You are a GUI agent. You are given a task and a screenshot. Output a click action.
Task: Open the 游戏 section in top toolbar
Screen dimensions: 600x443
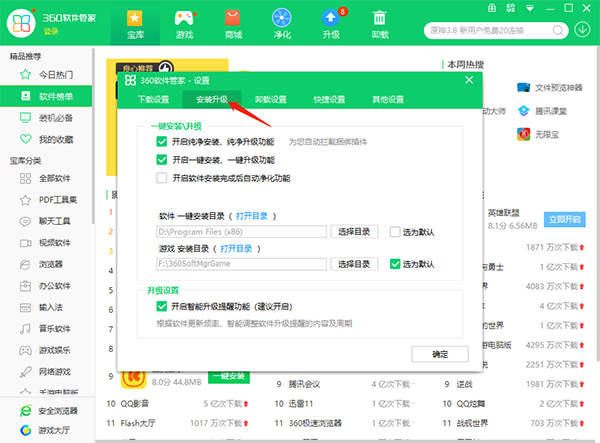click(184, 25)
